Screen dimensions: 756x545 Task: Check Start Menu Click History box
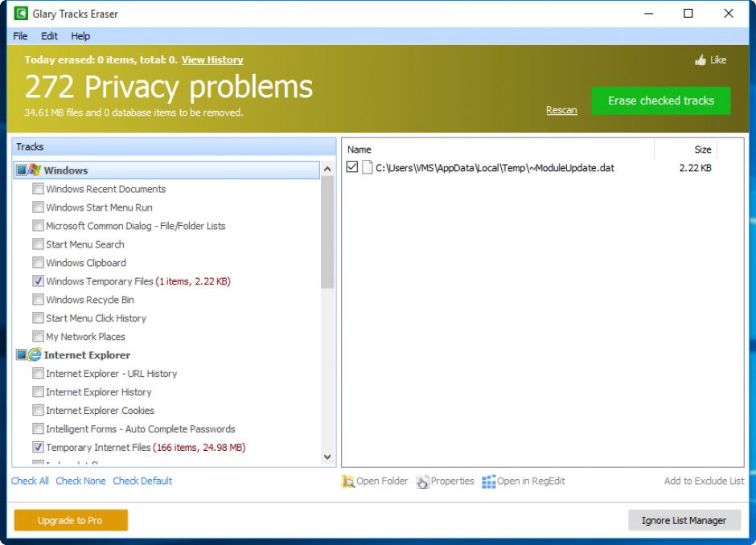38,318
